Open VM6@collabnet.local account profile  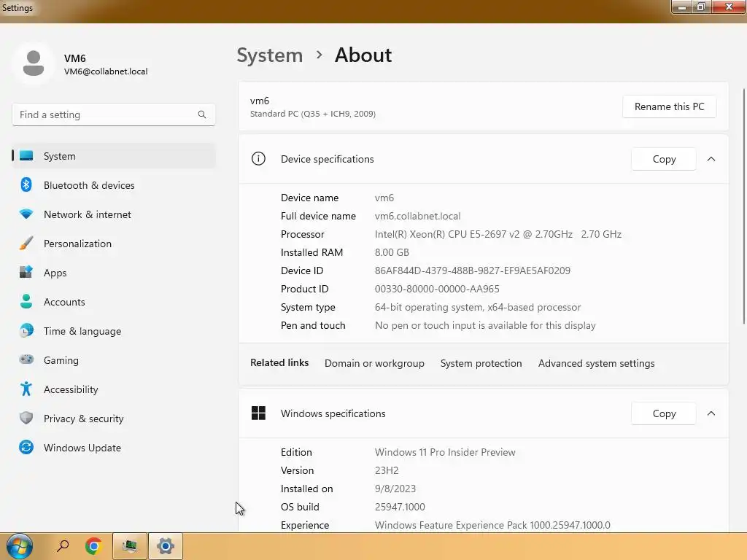(106, 71)
